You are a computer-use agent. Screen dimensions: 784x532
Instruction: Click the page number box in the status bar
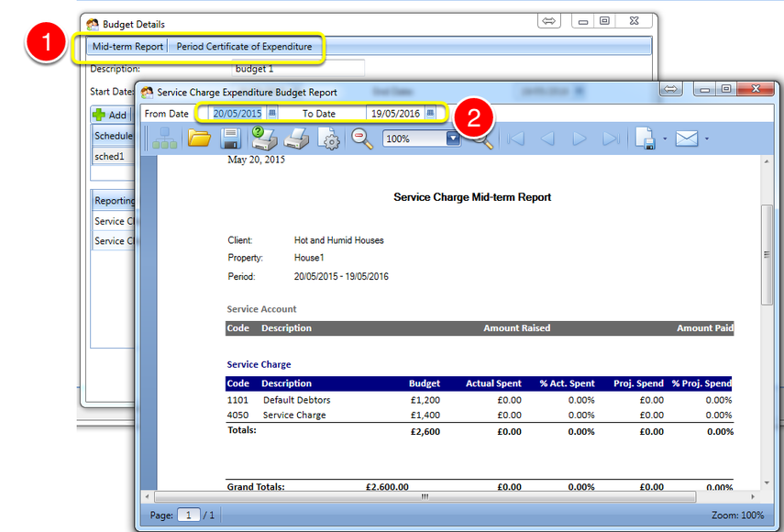click(x=189, y=515)
